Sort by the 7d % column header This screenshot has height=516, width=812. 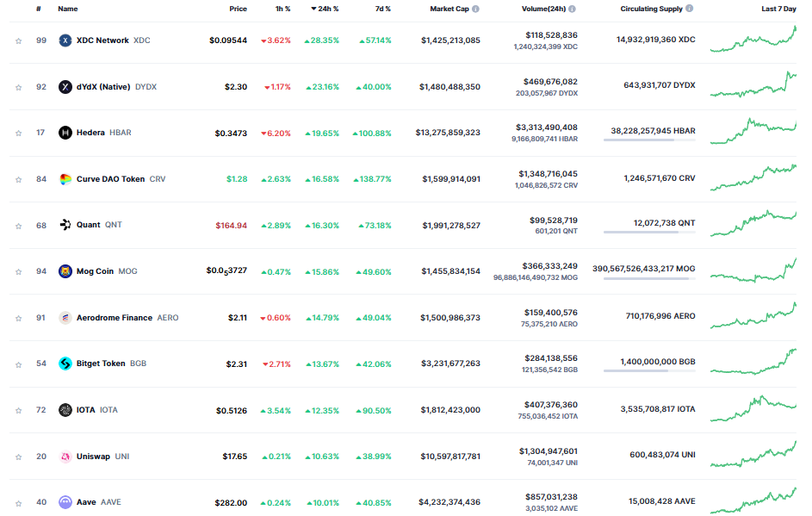pos(383,9)
